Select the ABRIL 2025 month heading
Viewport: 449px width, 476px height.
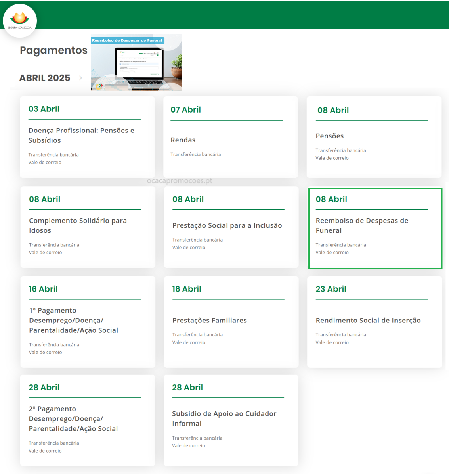(x=45, y=78)
